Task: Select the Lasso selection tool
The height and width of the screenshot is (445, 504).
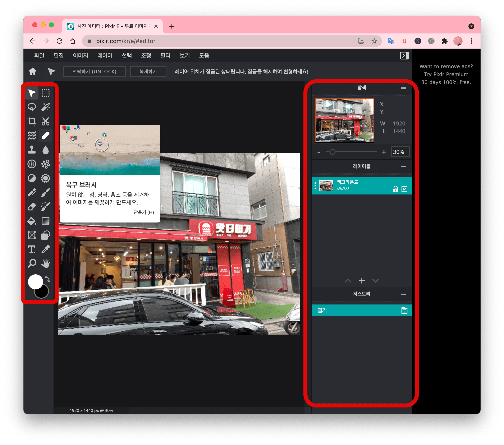Action: [32, 107]
